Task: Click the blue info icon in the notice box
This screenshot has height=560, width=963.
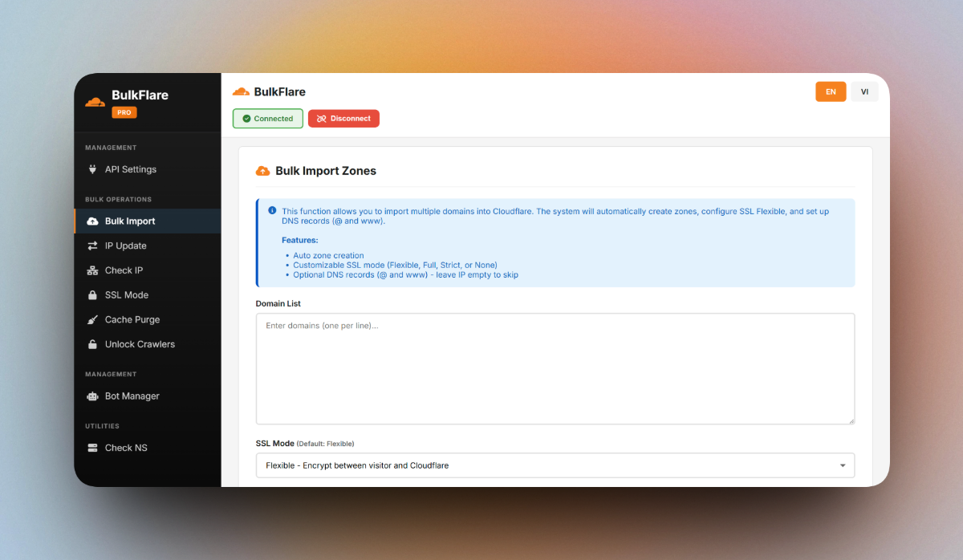Action: tap(272, 210)
